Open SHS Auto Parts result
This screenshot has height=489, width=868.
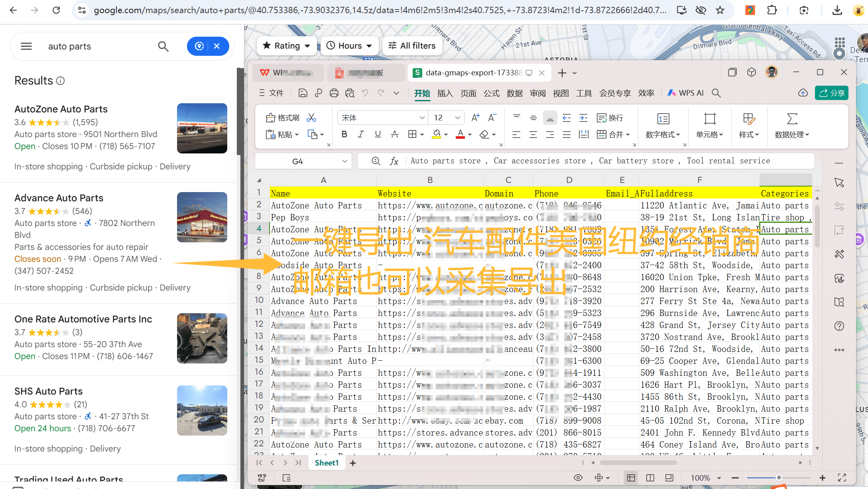point(49,391)
